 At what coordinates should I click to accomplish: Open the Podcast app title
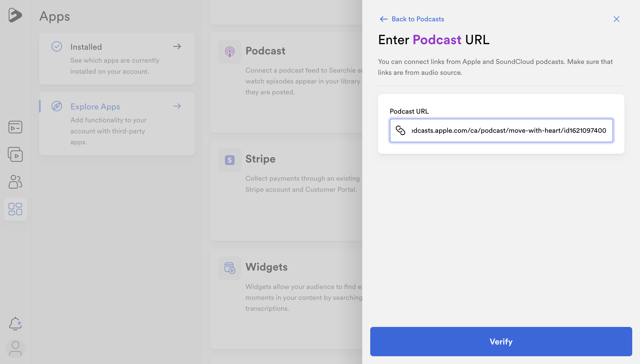point(265,51)
